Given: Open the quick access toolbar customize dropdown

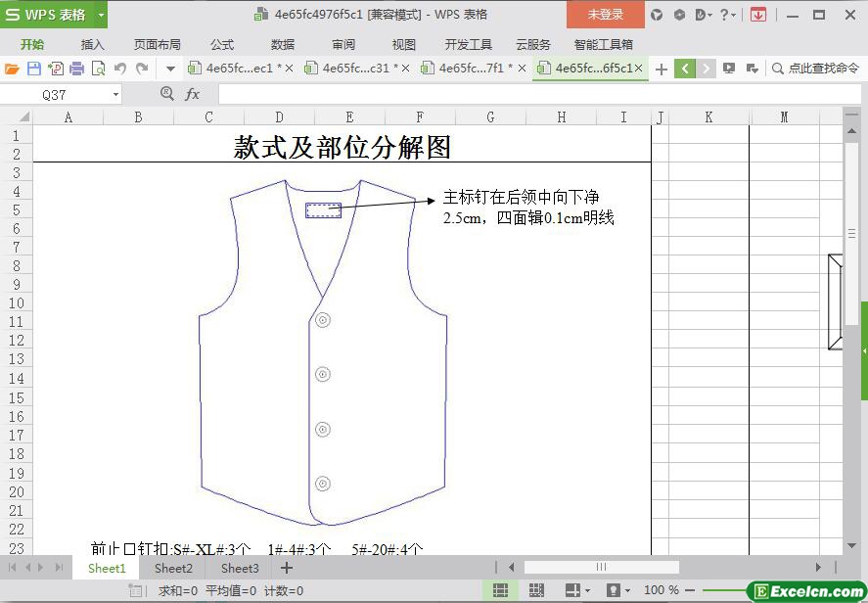Looking at the screenshot, I should pyautogui.click(x=170, y=69).
